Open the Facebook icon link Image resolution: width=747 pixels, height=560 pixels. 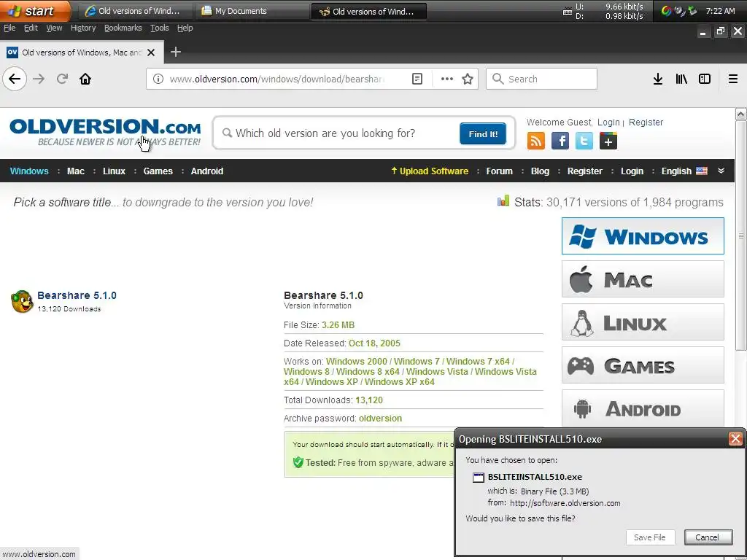click(560, 141)
